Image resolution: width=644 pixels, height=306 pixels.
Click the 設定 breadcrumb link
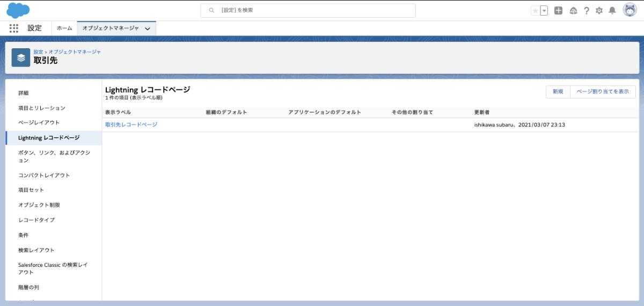pyautogui.click(x=38, y=52)
